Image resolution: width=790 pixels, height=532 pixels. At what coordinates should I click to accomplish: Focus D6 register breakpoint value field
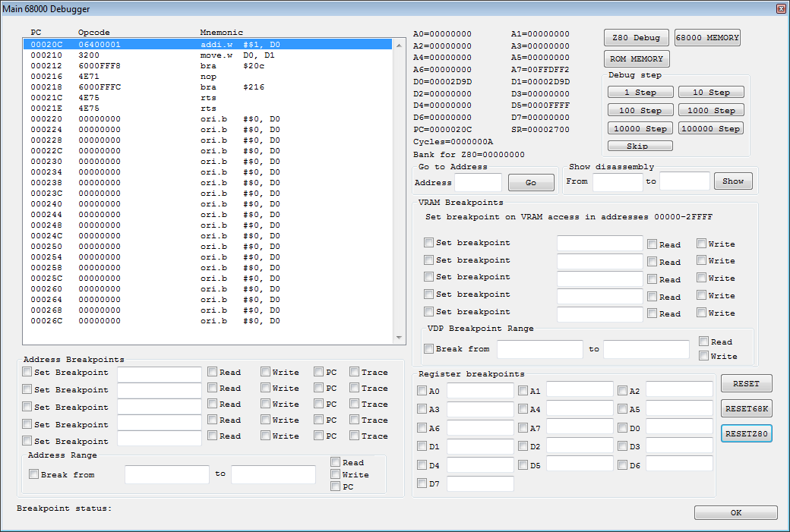[679, 463]
